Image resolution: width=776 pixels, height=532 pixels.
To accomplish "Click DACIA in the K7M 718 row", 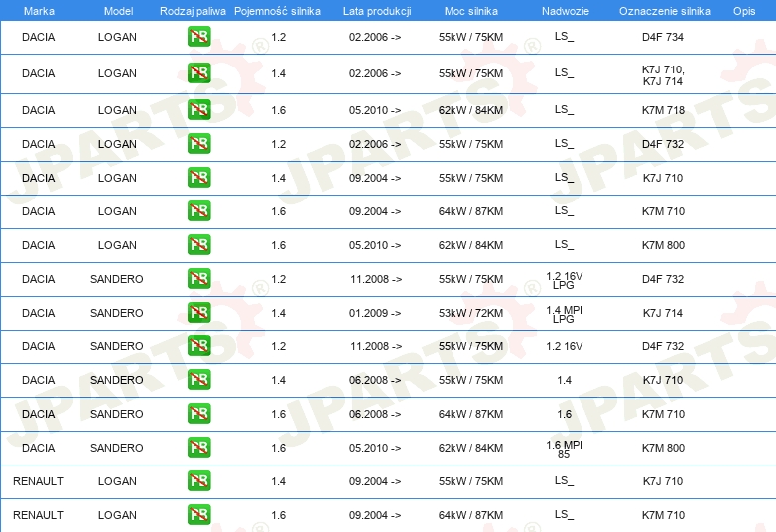I will [38, 110].
